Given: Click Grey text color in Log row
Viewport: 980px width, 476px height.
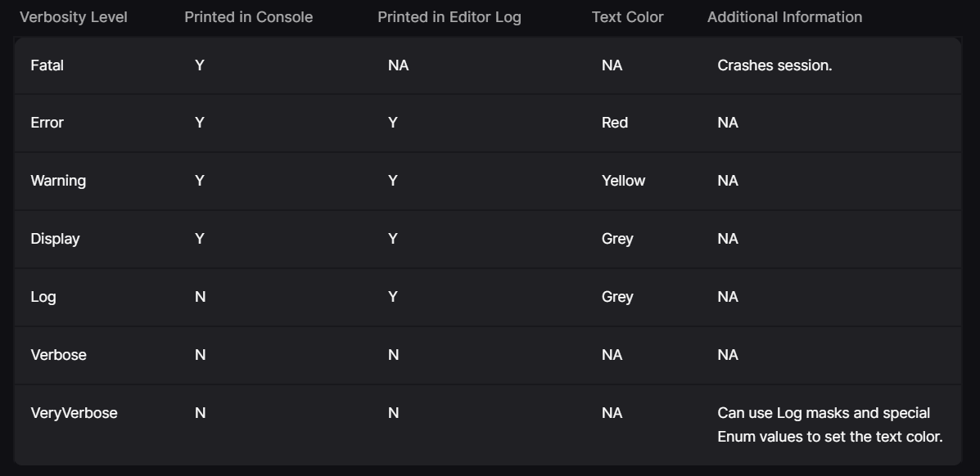Looking at the screenshot, I should pos(616,297).
